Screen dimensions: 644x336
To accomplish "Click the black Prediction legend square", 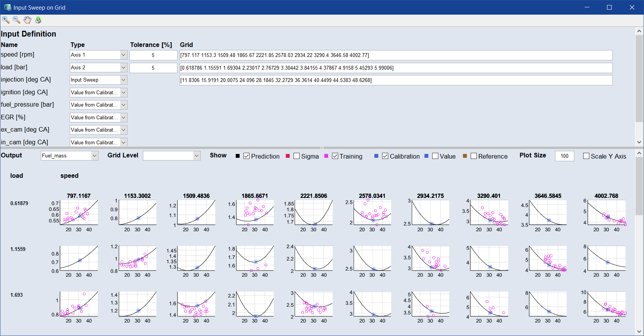I will pos(238,156).
